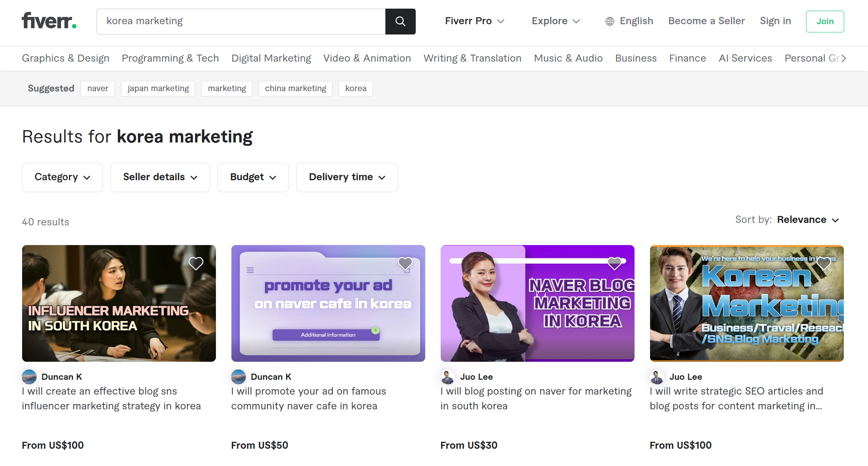Image resolution: width=868 pixels, height=466 pixels.
Task: Open AI Services category
Action: click(745, 58)
